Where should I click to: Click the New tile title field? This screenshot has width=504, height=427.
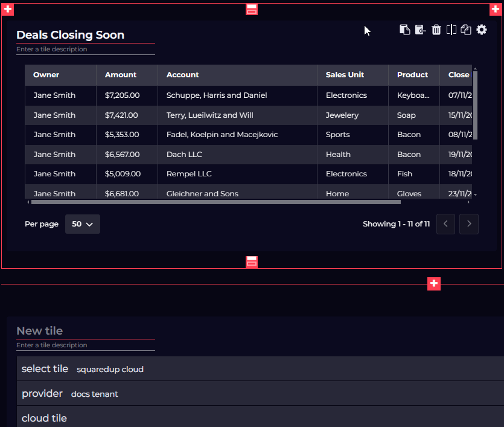pyautogui.click(x=86, y=331)
